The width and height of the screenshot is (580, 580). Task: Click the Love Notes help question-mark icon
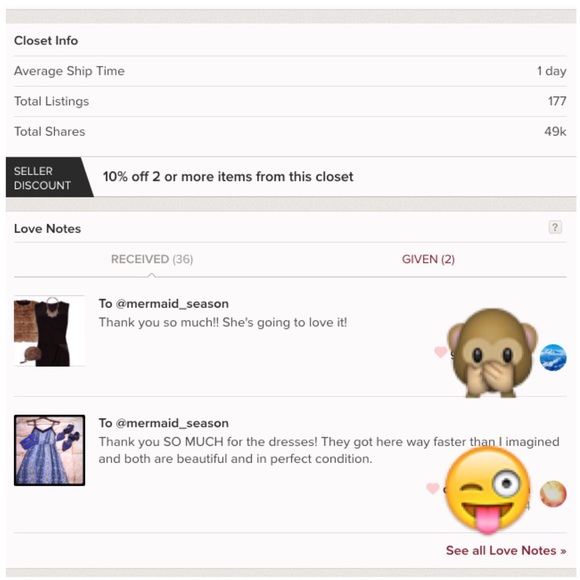click(555, 227)
